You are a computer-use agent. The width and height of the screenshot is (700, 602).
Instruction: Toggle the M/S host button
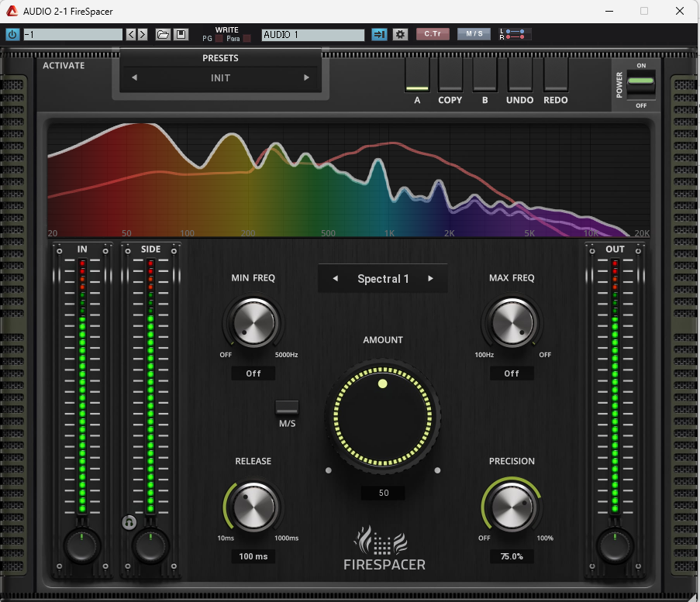(474, 34)
